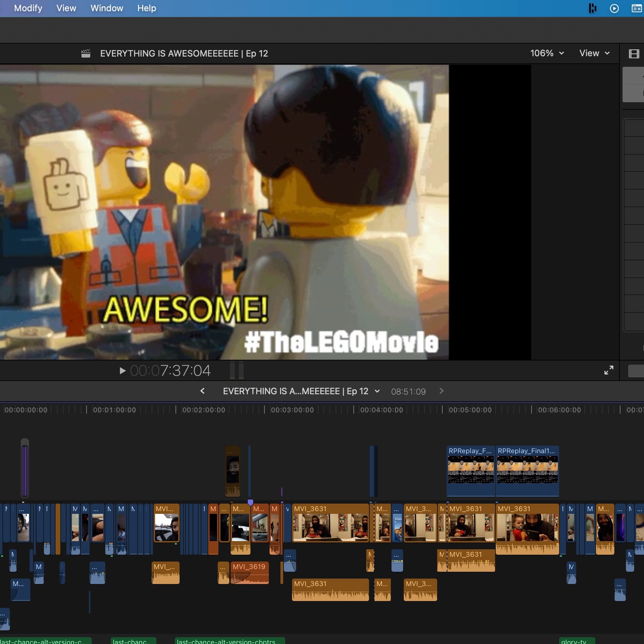
Task: Click the audio meters beside timecode
Action: pyautogui.click(x=237, y=370)
